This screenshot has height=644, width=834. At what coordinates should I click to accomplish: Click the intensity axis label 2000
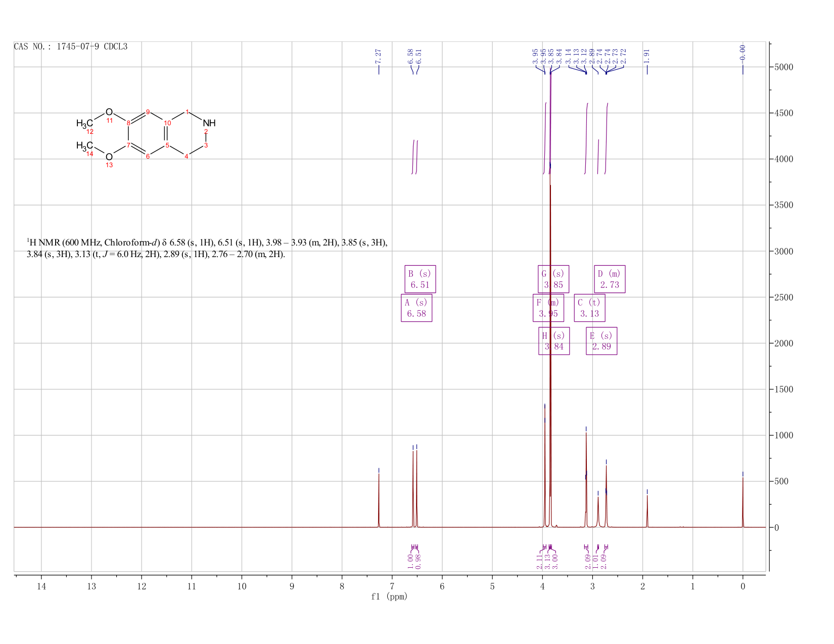pos(783,343)
